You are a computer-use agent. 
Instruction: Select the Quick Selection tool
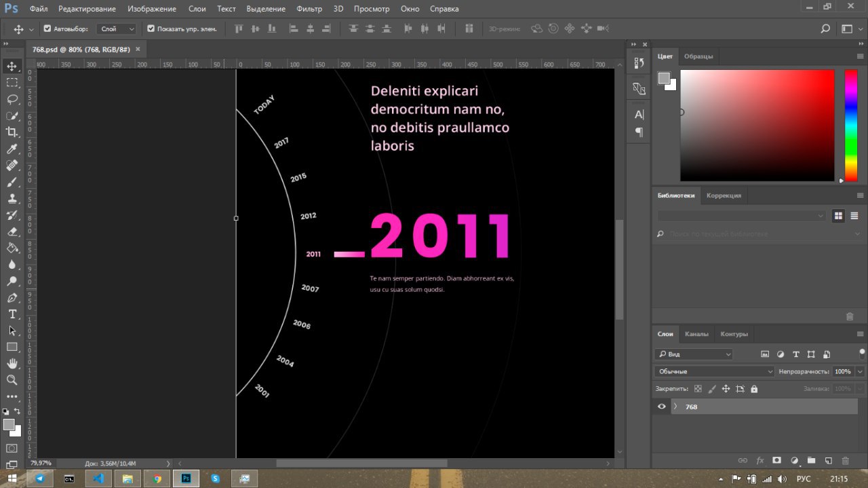coord(12,115)
